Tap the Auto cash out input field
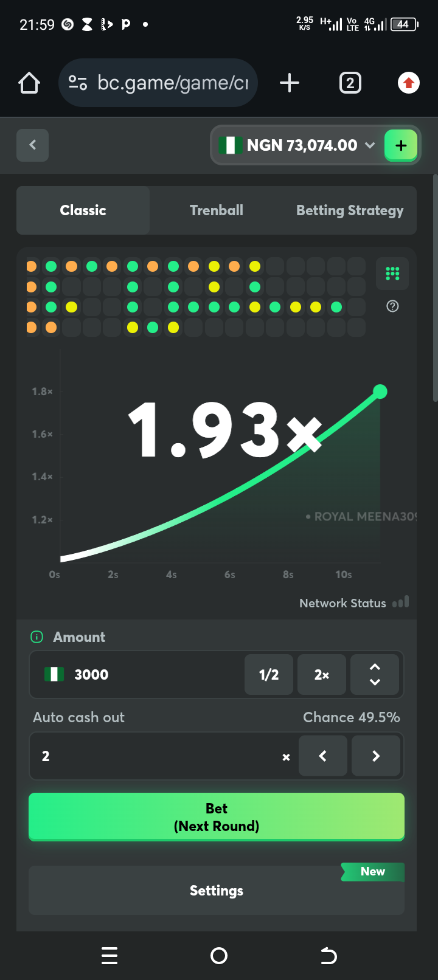The height and width of the screenshot is (980, 438). [x=158, y=756]
